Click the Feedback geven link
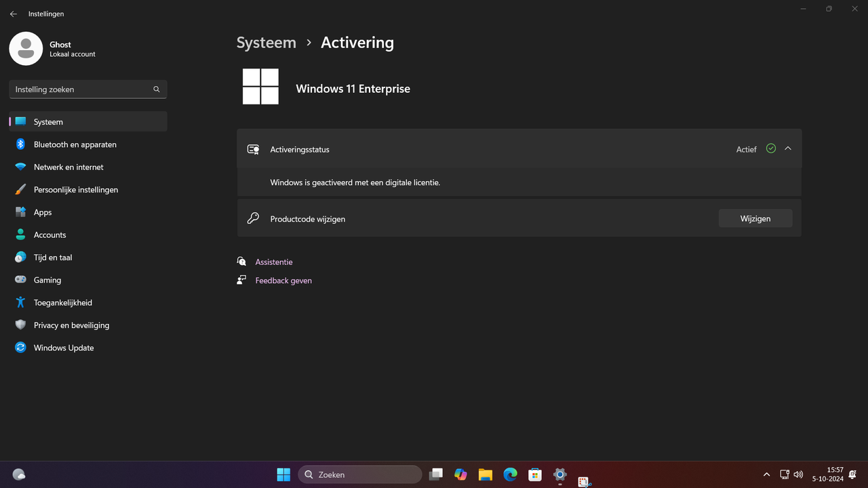 [283, 281]
